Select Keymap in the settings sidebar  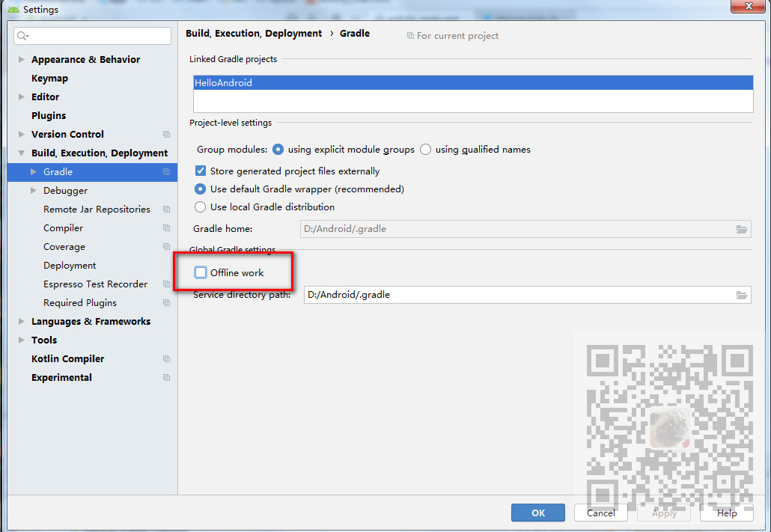click(49, 78)
